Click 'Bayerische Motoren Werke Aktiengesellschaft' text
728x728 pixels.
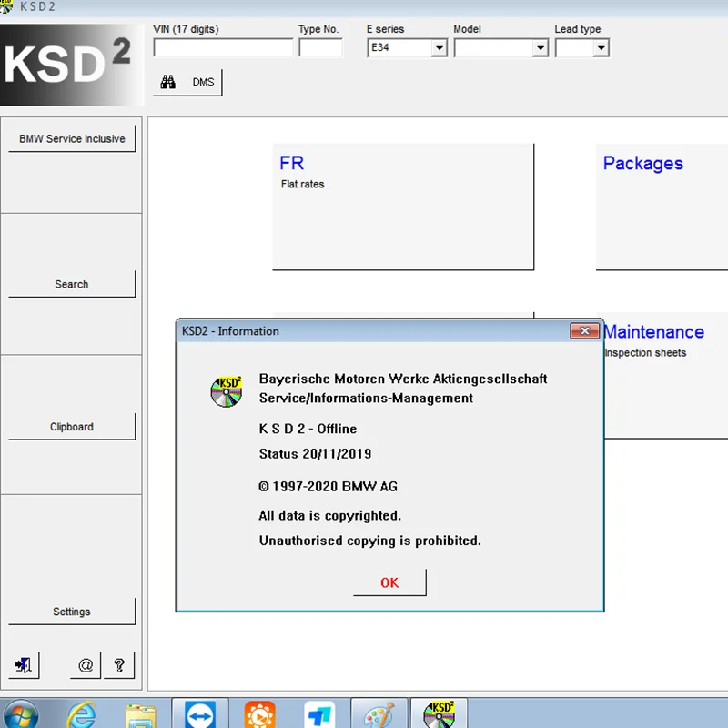403,379
